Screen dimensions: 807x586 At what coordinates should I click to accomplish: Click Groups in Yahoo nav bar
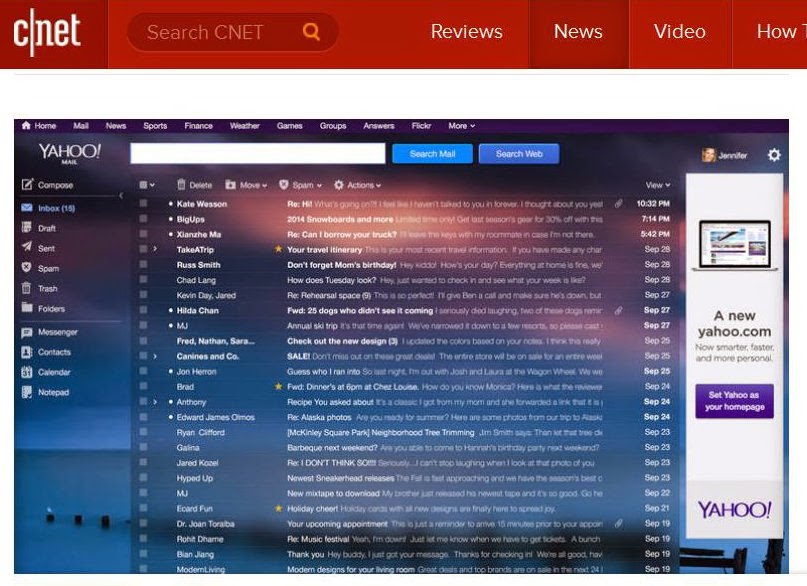[332, 126]
